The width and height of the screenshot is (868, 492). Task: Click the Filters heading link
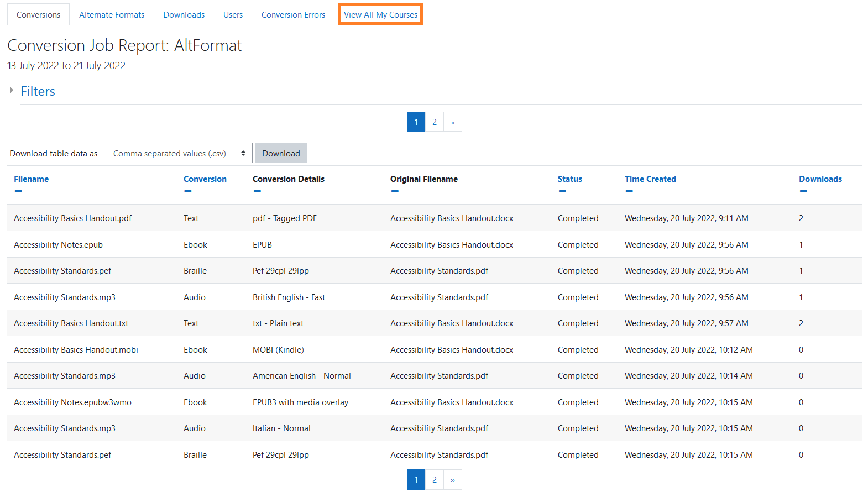pos(38,91)
